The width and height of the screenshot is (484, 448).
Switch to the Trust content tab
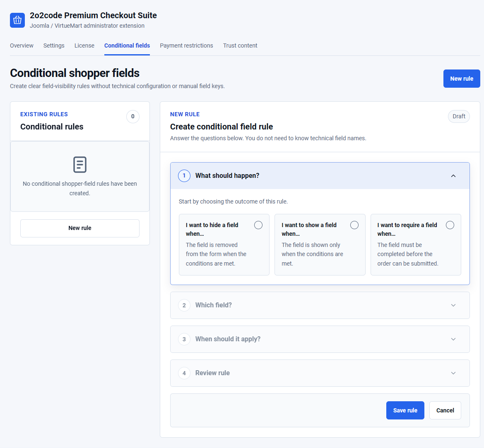coord(240,46)
